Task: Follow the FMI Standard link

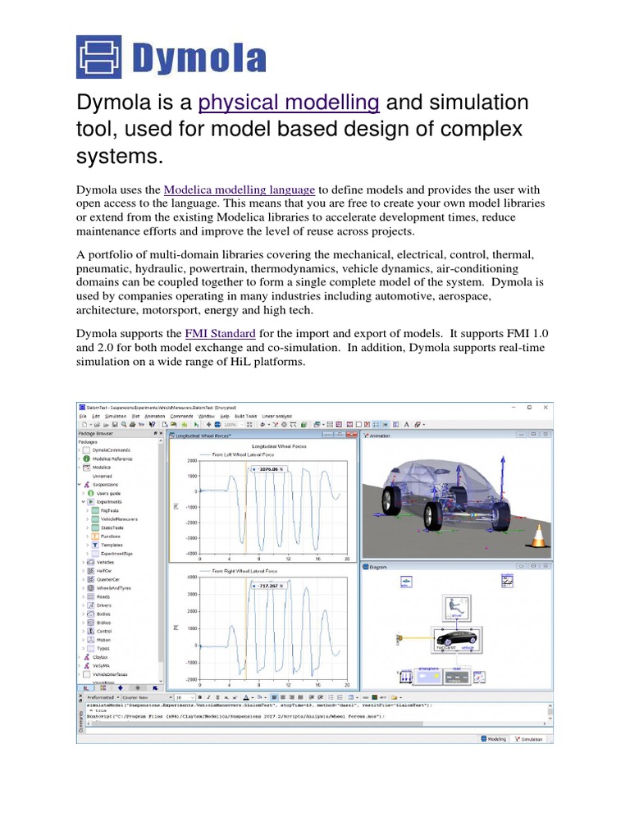Action: (x=221, y=334)
